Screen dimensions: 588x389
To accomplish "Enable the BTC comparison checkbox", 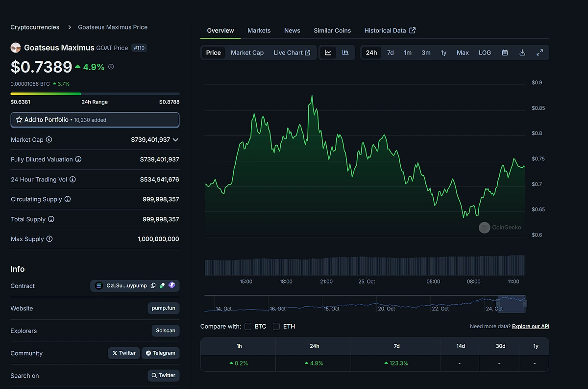I will pos(248,326).
